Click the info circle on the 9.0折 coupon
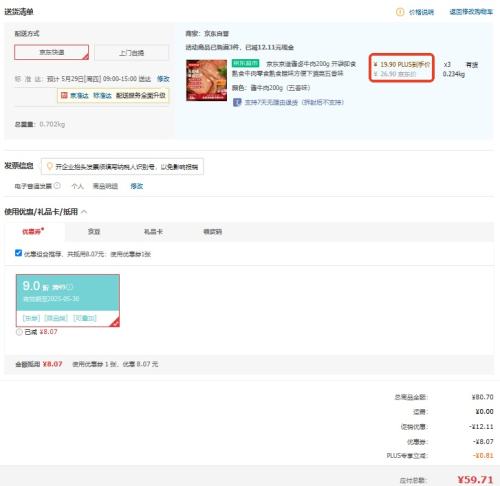500x486 pixels. [70, 287]
